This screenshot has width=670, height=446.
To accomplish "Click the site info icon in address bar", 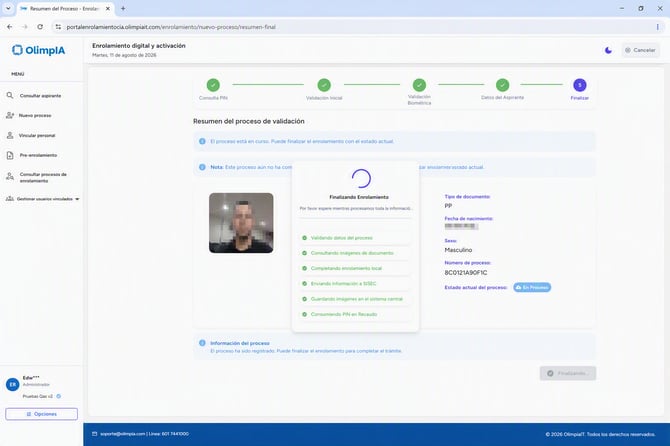I will [x=58, y=27].
